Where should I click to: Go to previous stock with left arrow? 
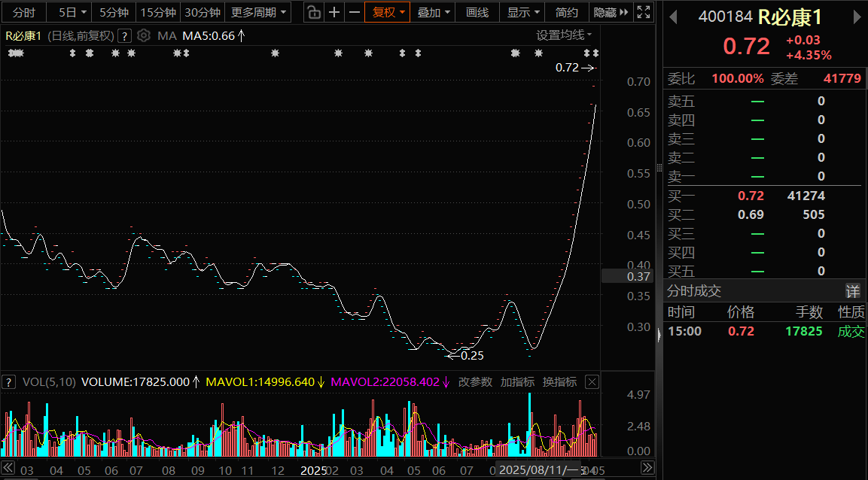(673, 17)
